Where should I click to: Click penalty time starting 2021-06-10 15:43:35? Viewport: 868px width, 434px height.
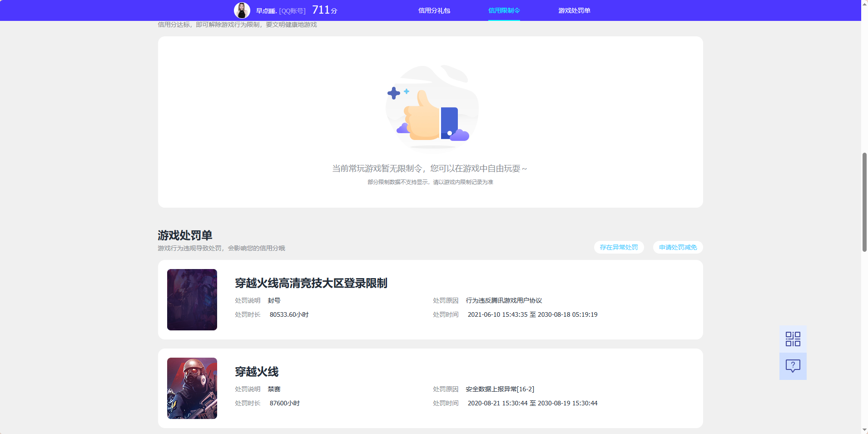(532, 314)
